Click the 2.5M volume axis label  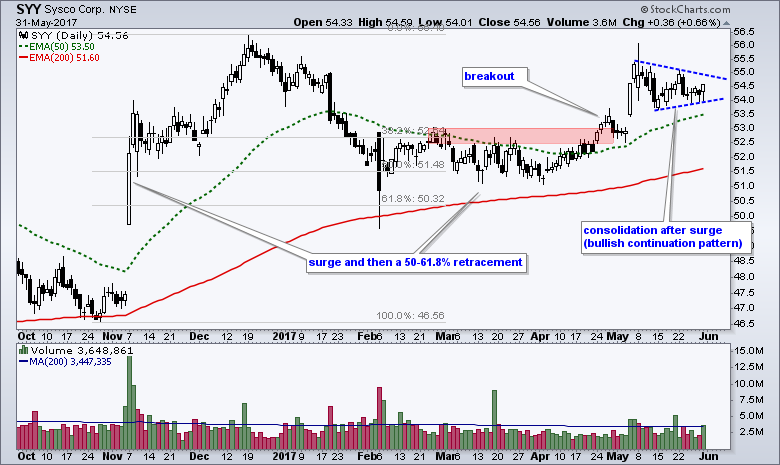pos(749,432)
